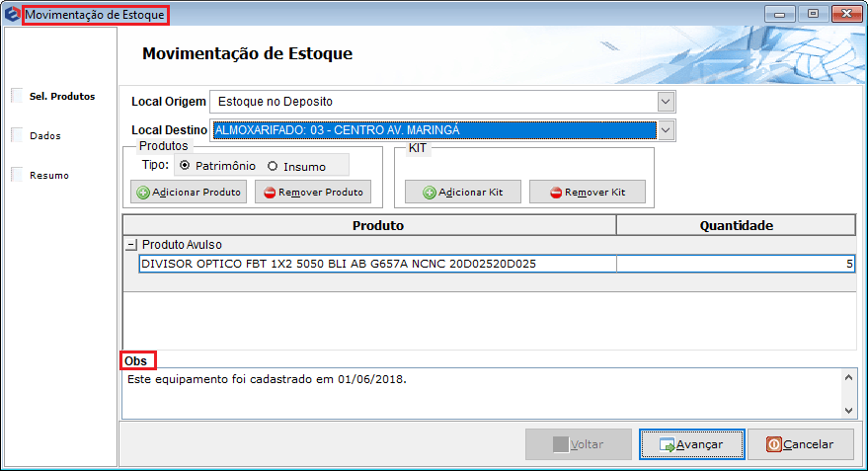Click the Avançar arrow icon

[x=668, y=445]
